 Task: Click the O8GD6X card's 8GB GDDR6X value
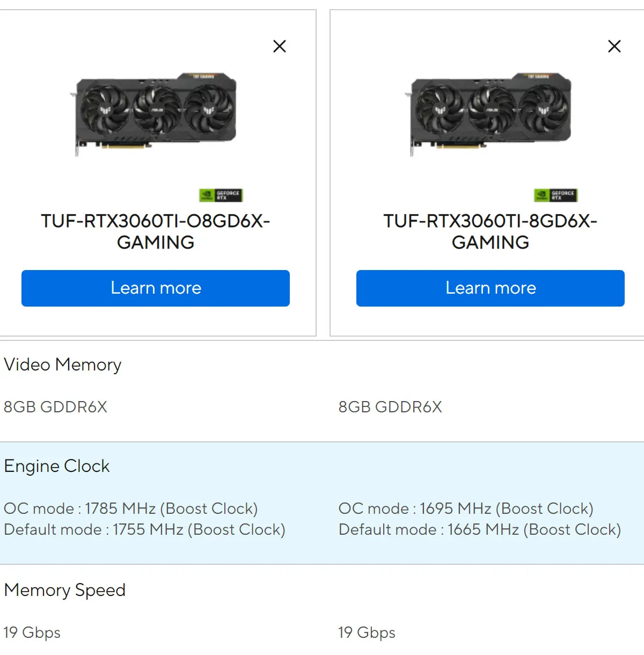click(56, 407)
